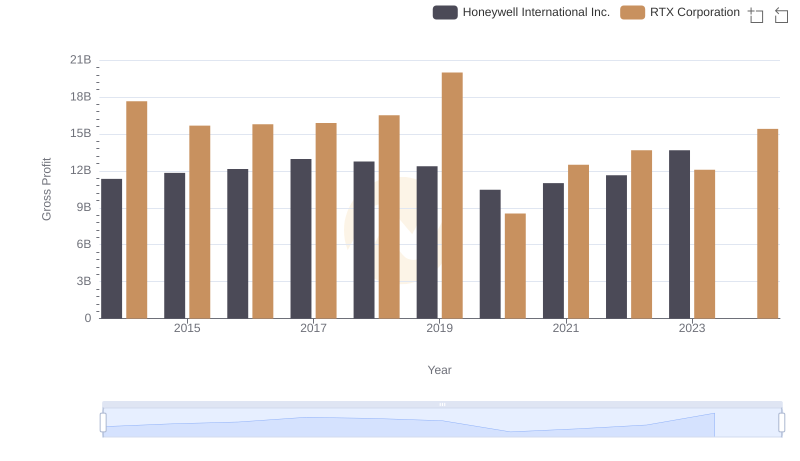The image size is (800, 461).
Task: Click the x-axis label 2019
Action: pyautogui.click(x=439, y=328)
